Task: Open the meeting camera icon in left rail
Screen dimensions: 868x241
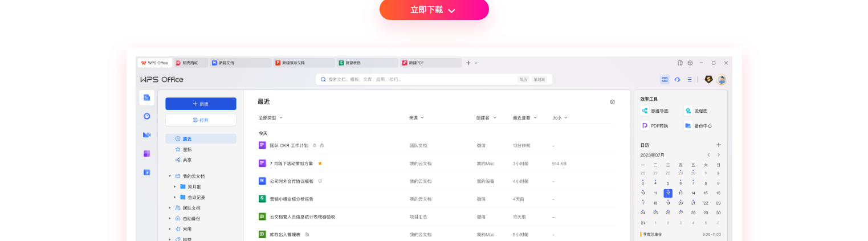Action: 146,134
